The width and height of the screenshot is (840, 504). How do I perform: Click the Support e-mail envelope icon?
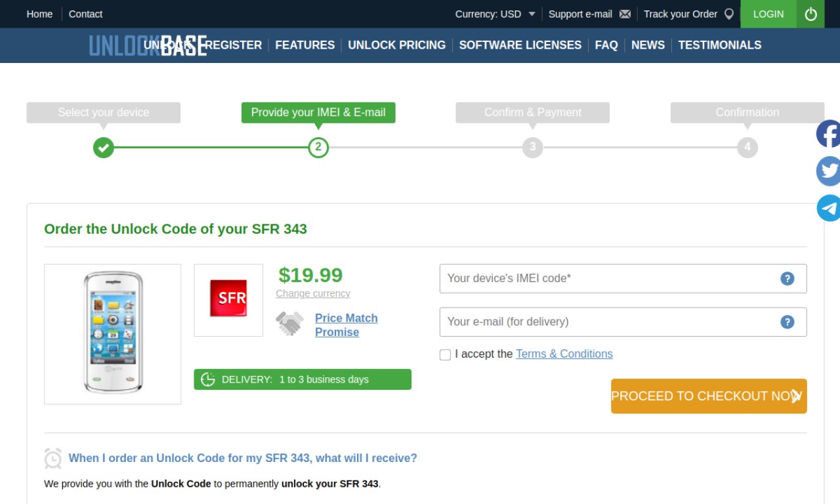point(625,14)
